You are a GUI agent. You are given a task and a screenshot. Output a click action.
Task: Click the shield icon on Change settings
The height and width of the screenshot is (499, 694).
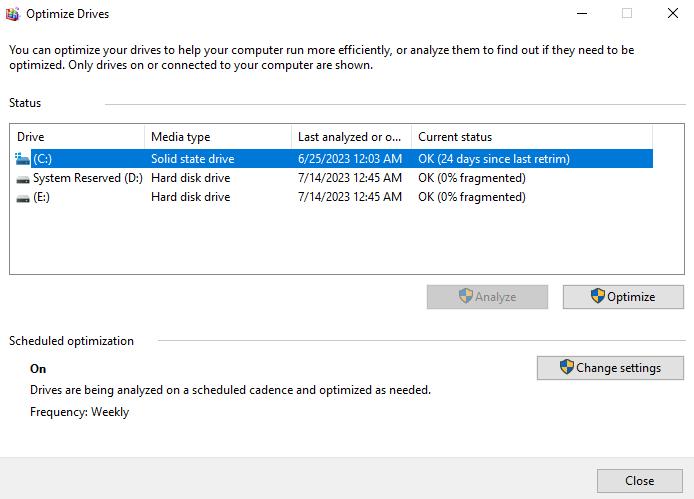(566, 368)
